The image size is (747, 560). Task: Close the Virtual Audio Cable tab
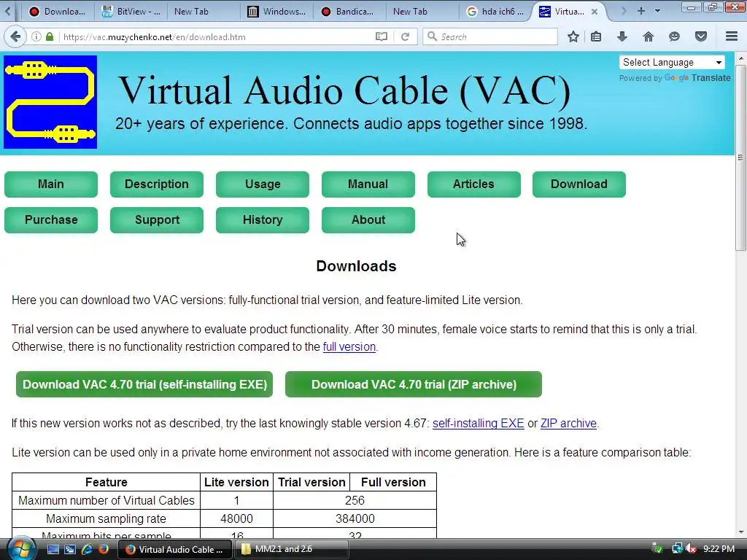click(594, 12)
